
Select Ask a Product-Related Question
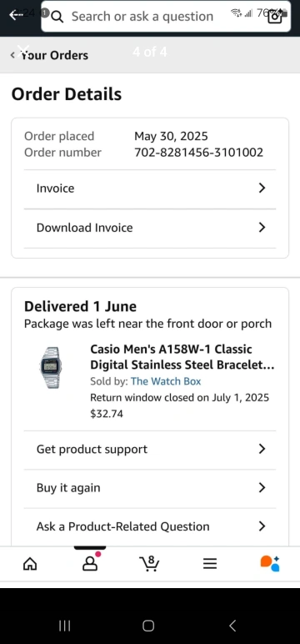pos(150,526)
